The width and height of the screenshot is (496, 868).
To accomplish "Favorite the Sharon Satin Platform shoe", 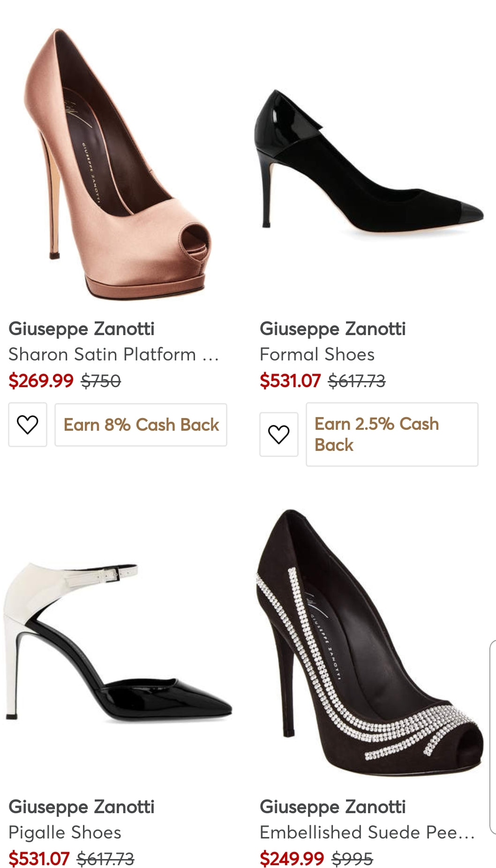I will pyautogui.click(x=28, y=425).
